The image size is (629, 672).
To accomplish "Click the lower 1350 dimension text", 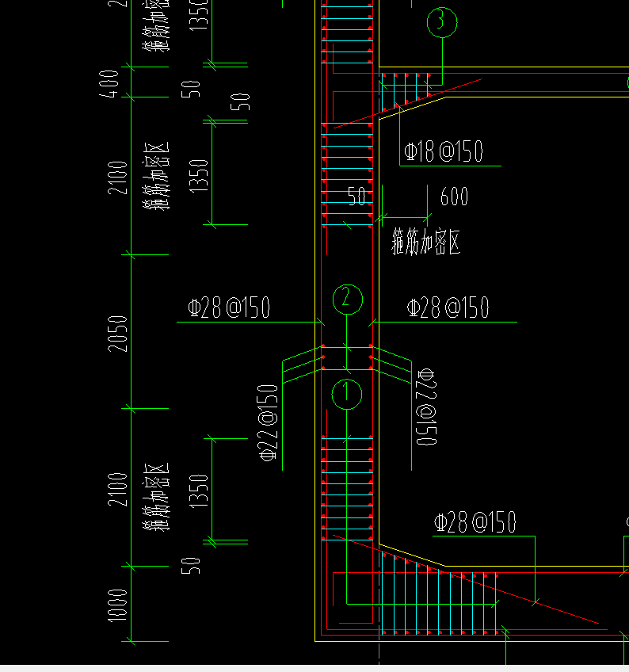I will 199,491.
